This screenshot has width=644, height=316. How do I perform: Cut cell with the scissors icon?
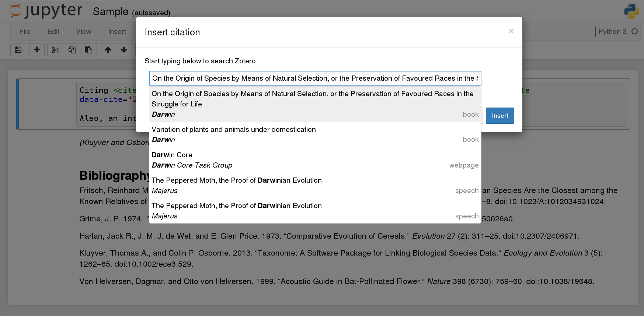click(55, 50)
